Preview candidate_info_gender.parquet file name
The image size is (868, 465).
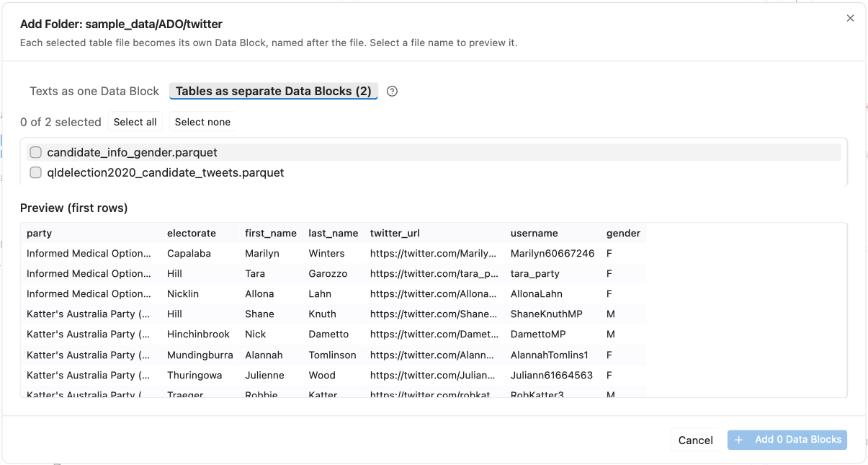pos(132,153)
